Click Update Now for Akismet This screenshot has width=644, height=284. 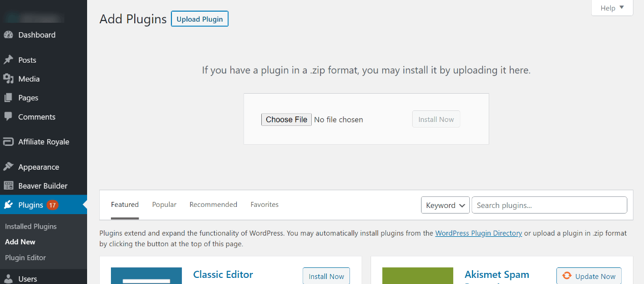pos(589,276)
